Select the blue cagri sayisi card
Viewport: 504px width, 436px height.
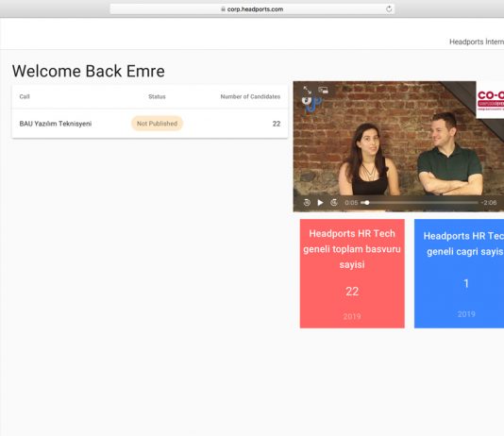459,274
